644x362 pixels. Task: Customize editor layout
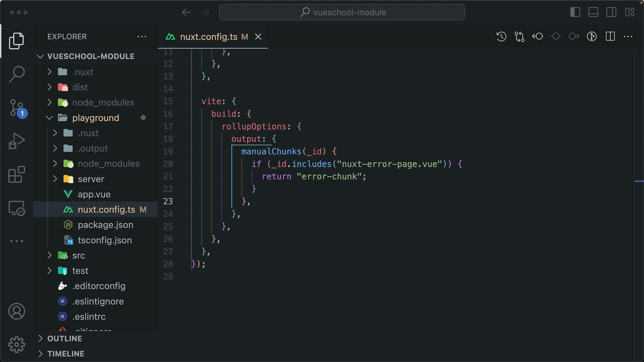tap(630, 12)
